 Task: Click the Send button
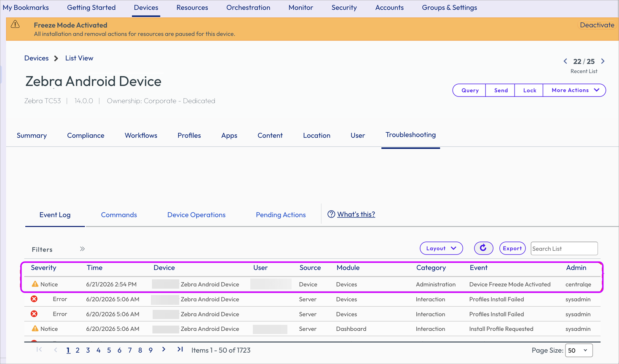[501, 90]
